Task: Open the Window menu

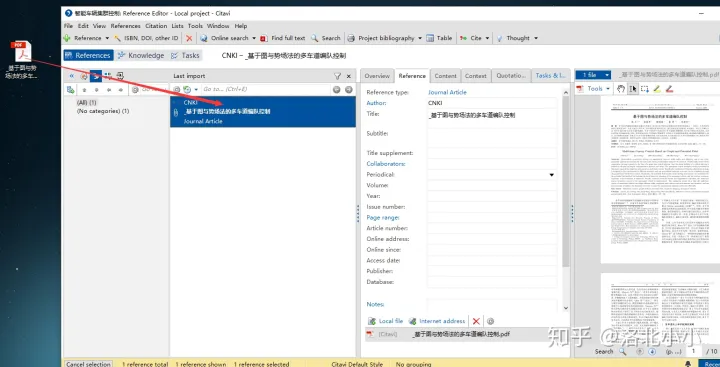Action: pos(218,26)
